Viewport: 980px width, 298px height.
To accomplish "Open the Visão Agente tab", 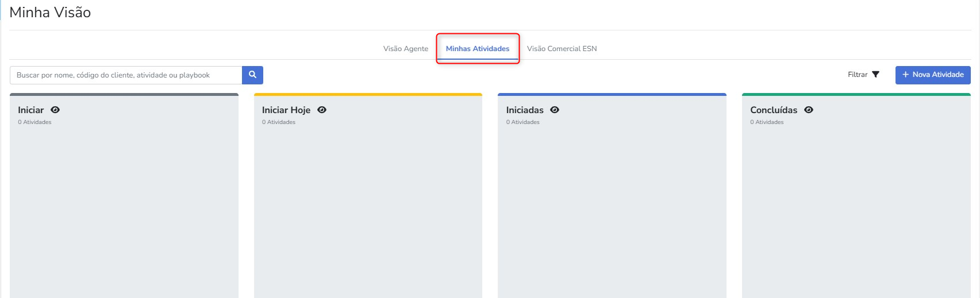I will 406,49.
